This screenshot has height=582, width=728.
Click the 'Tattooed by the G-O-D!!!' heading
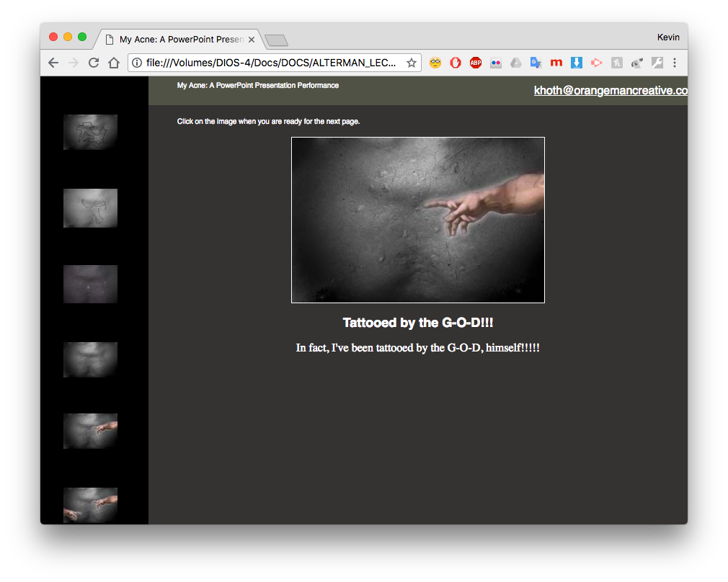(x=418, y=323)
